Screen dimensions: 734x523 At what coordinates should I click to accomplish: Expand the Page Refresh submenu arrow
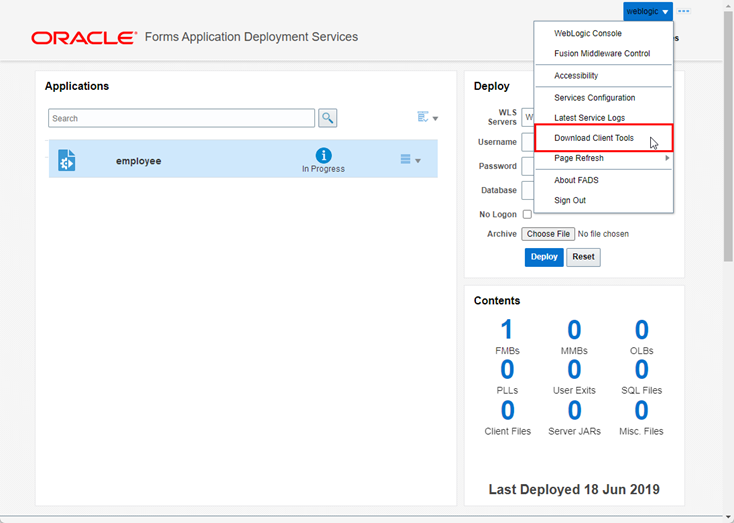pos(667,158)
